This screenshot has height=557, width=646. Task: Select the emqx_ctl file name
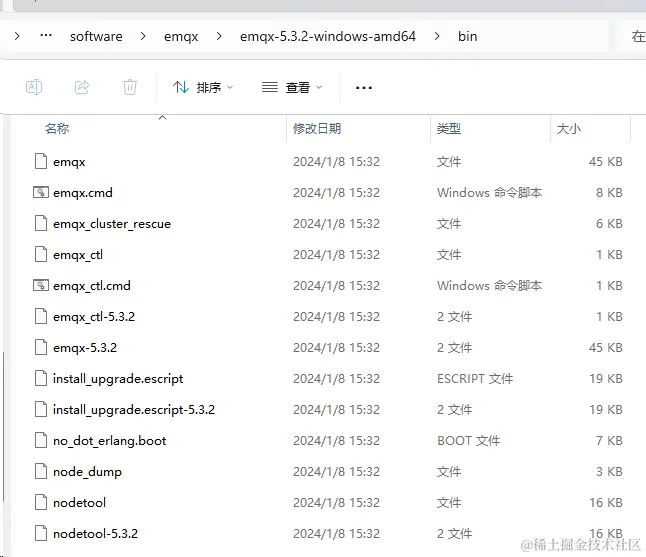[x=78, y=255]
